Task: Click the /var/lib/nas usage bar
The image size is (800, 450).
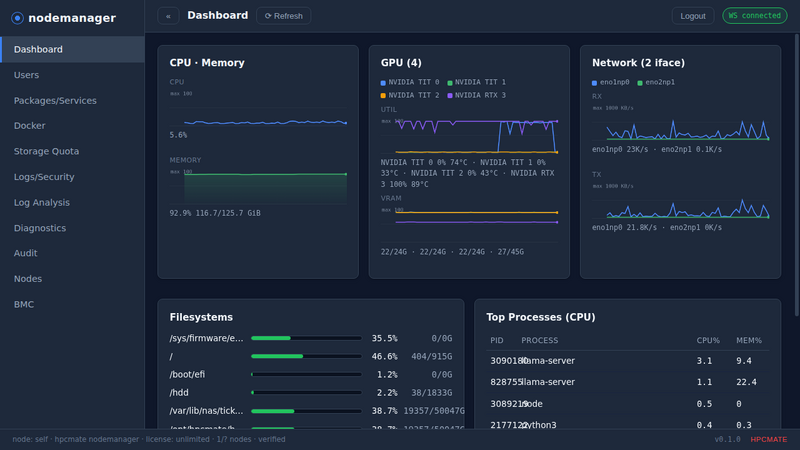Action: click(x=306, y=411)
